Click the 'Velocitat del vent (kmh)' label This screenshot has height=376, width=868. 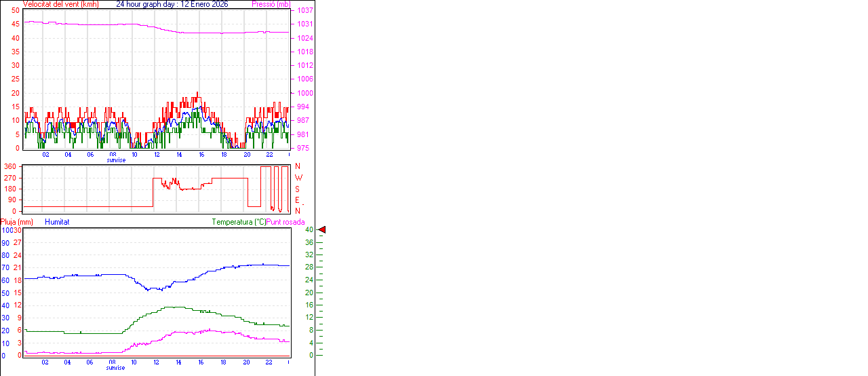[60, 4]
